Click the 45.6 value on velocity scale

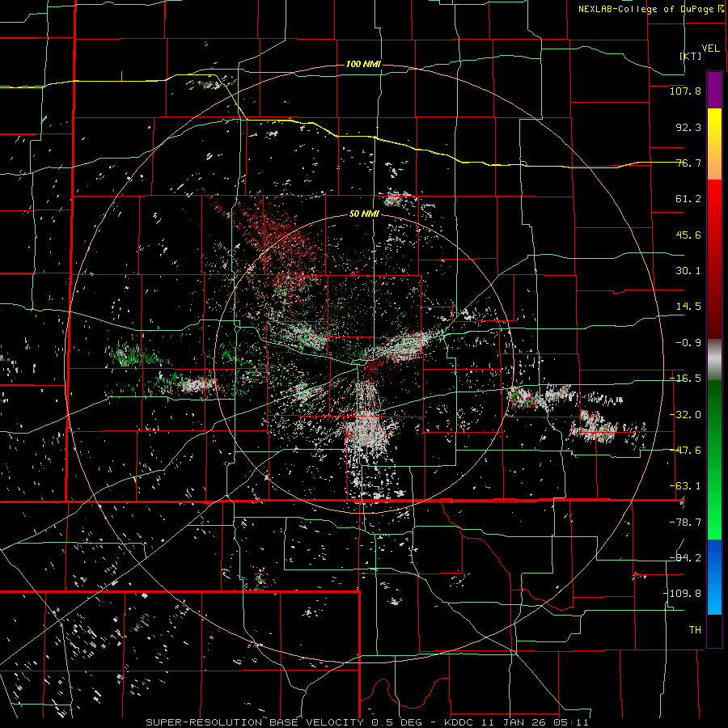[688, 235]
